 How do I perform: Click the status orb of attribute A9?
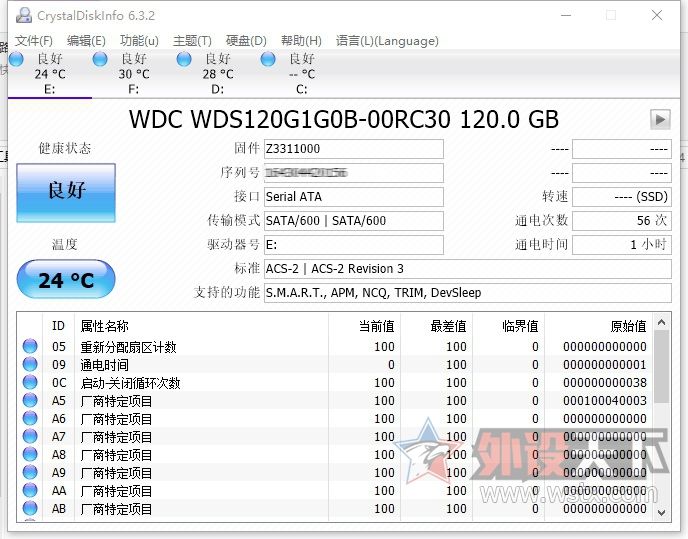point(30,472)
